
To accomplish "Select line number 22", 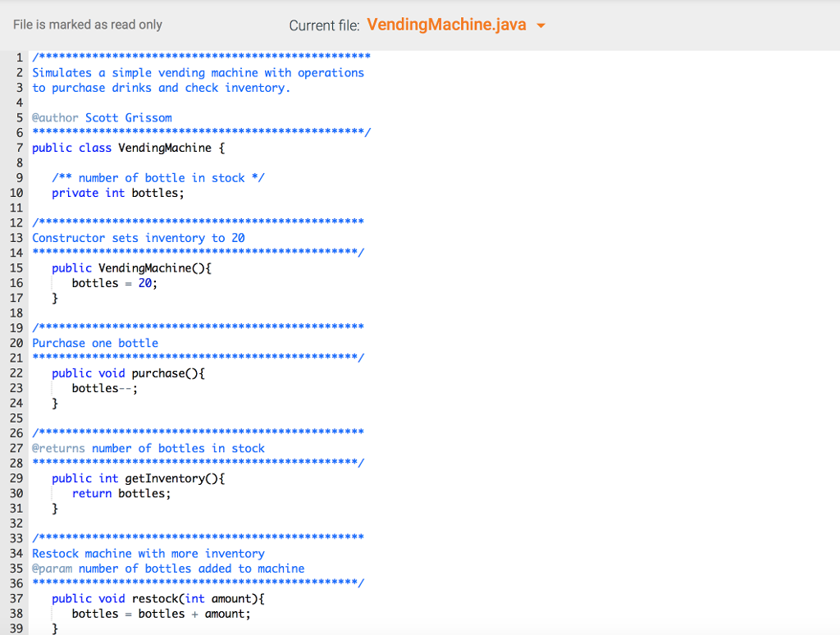I will [x=19, y=372].
